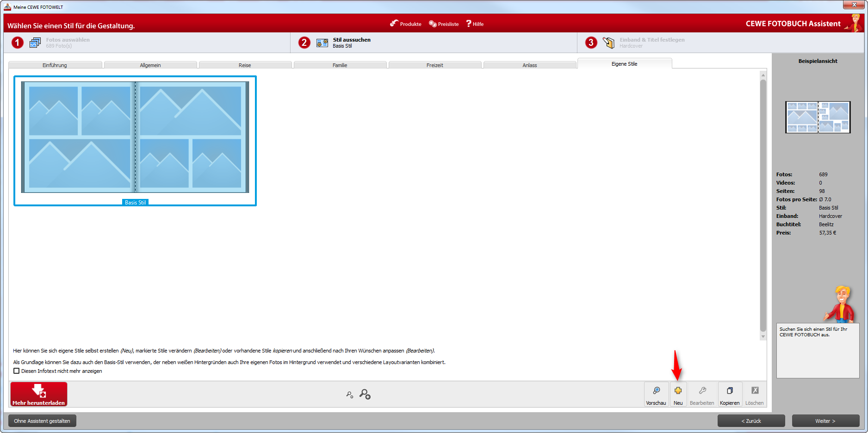868x433 pixels.
Task: Click the Stil aussuchen step icon
Action: tap(322, 43)
